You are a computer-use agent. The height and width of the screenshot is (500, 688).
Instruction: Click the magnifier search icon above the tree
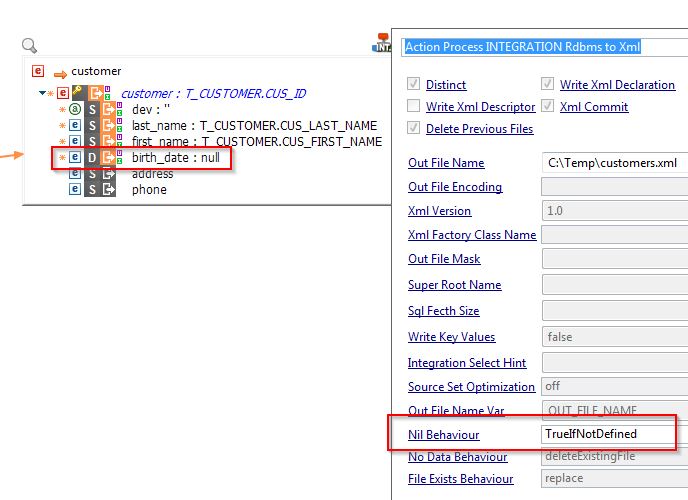[29, 45]
